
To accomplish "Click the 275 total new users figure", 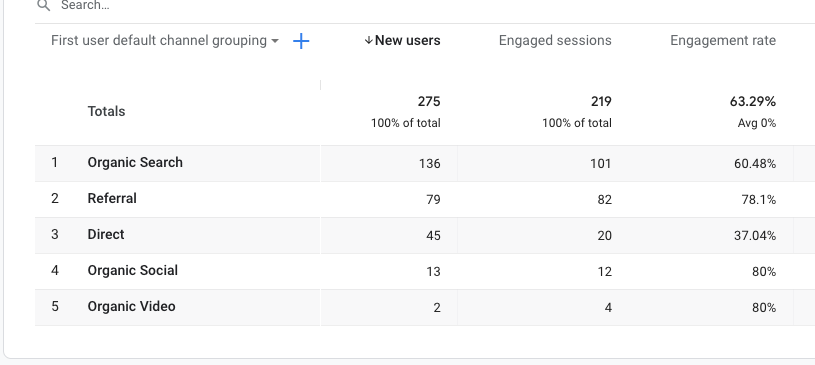I will pos(429,101).
